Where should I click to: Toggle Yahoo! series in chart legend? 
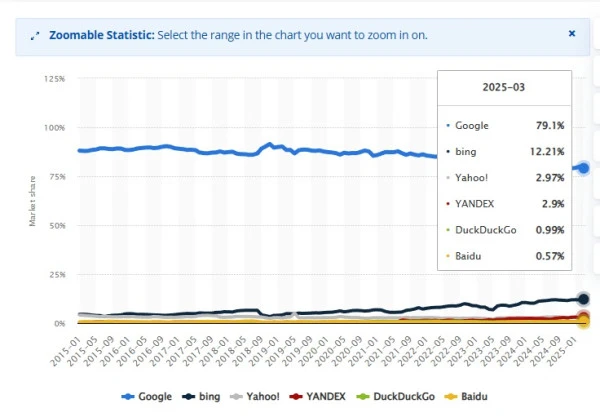click(254, 396)
